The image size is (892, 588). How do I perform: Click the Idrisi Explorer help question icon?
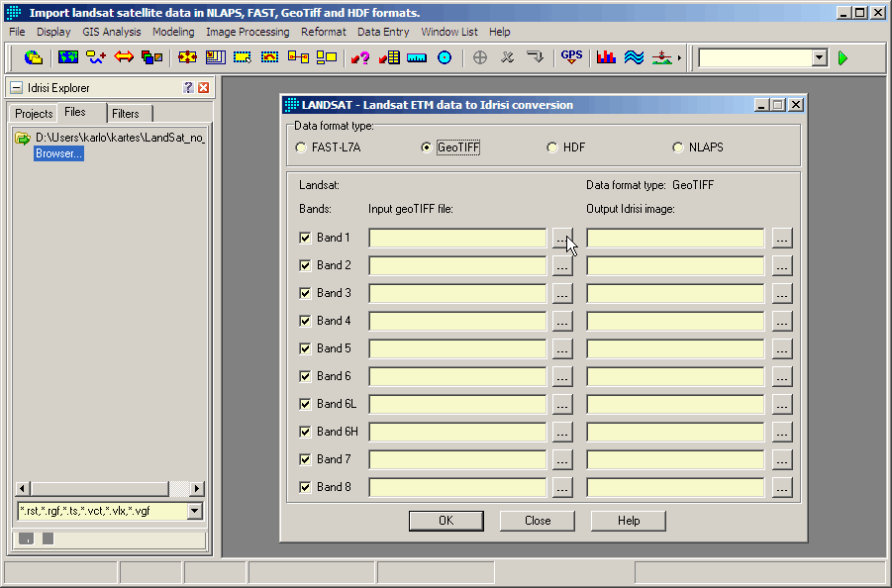[188, 87]
